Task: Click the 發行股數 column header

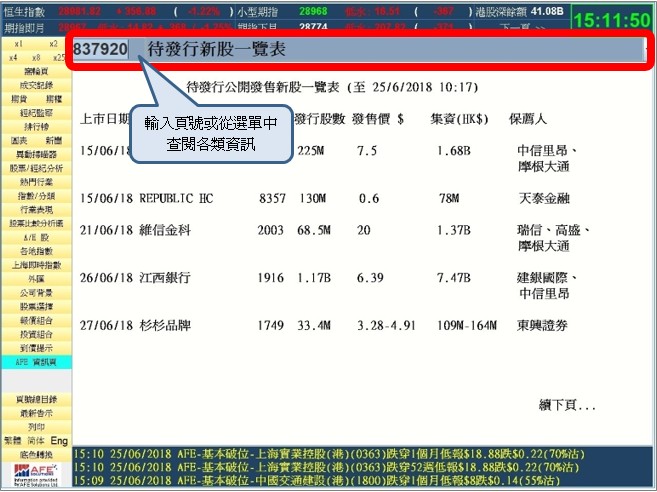Action: (320, 119)
